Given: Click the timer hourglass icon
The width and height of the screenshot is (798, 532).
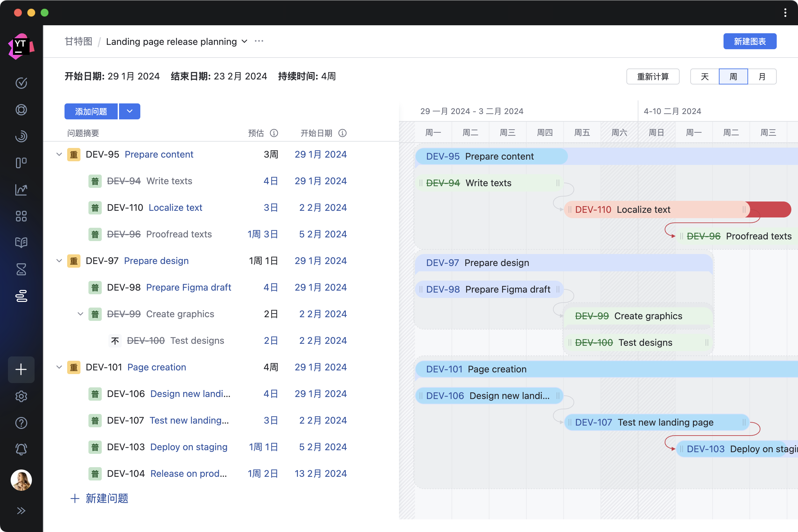Looking at the screenshot, I should click(x=21, y=269).
